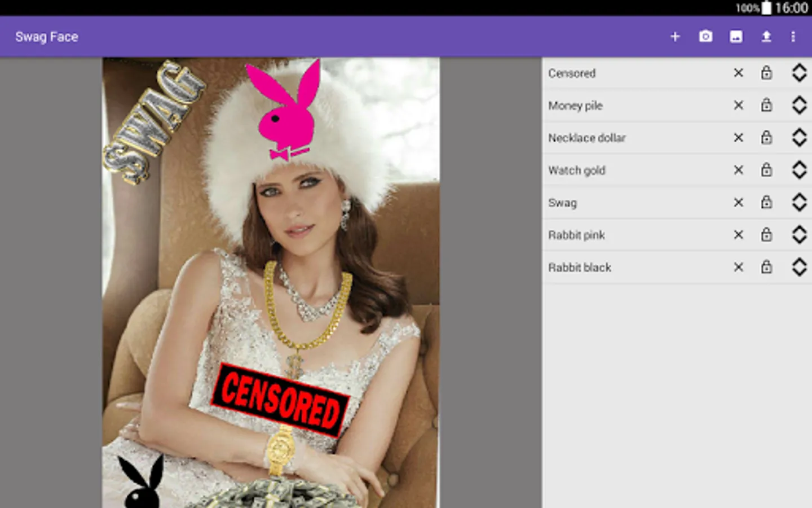Tap the red CENSORED sticker on canvas
The width and height of the screenshot is (812, 508).
[280, 399]
